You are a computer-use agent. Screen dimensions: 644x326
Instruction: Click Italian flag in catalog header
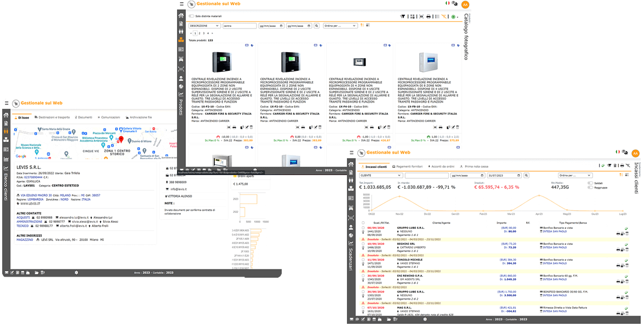[x=447, y=3]
